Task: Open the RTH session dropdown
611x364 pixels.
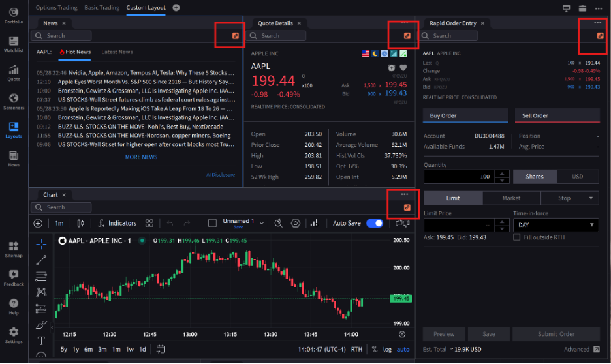Action: click(356, 349)
